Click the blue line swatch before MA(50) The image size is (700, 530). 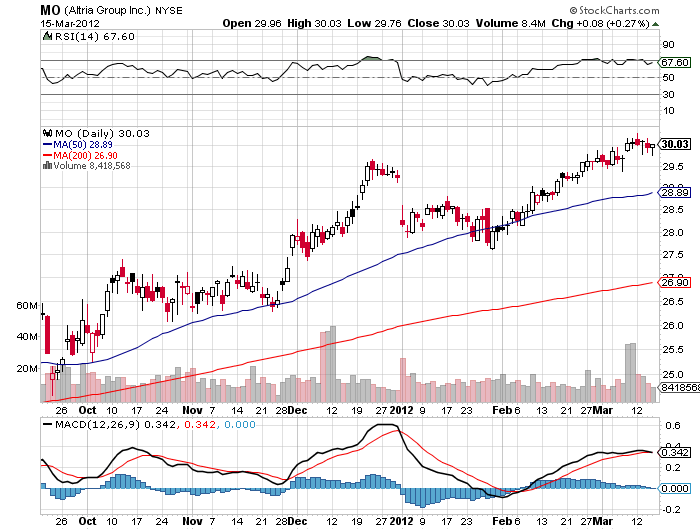47,145
